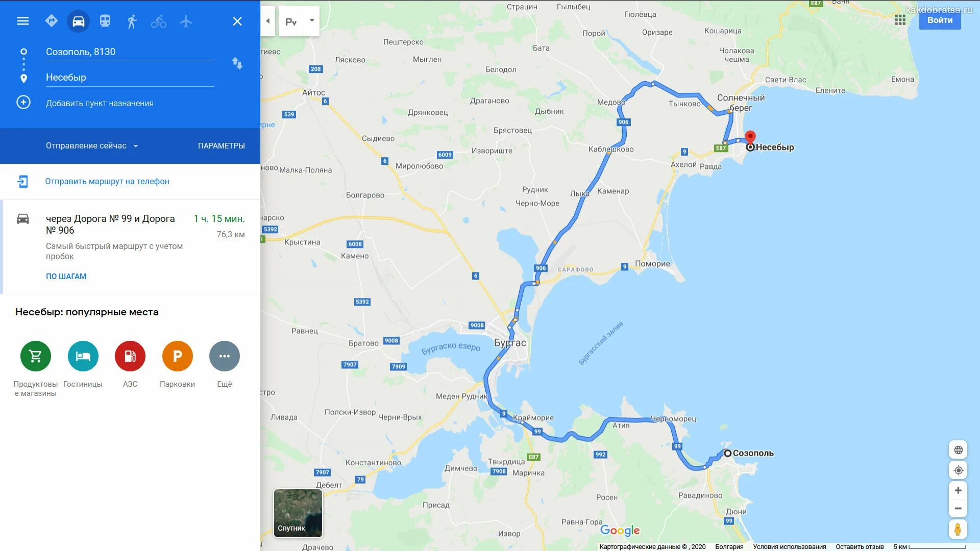Toggle globe view button

[x=958, y=450]
